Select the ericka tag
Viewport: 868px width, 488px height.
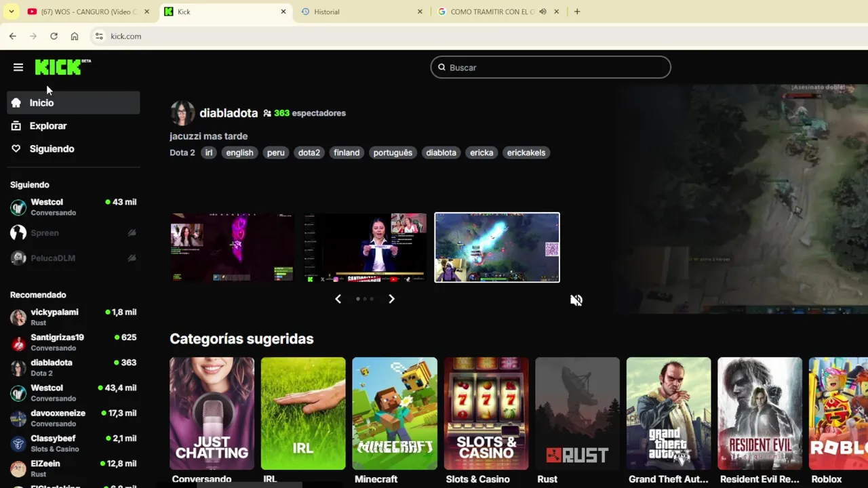click(x=481, y=152)
